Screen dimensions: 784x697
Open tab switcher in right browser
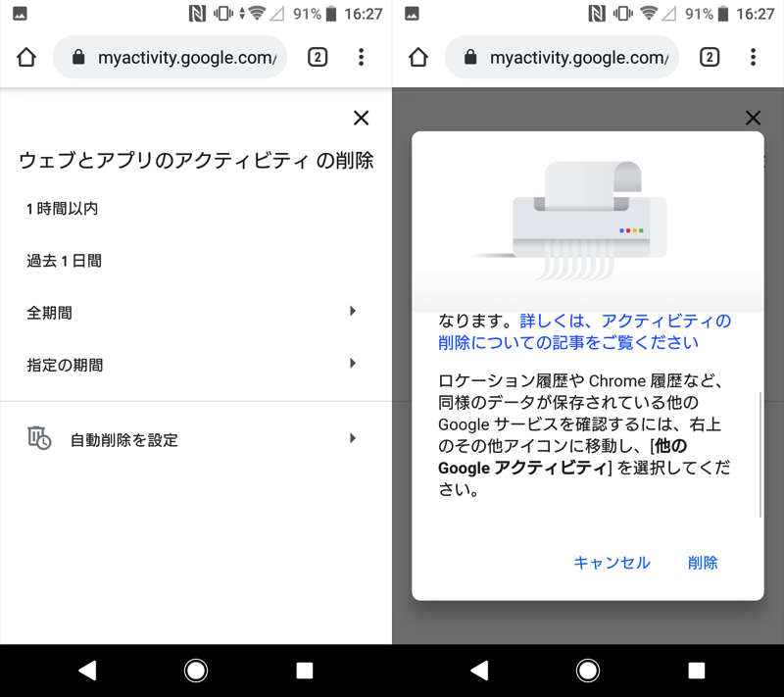[x=710, y=58]
